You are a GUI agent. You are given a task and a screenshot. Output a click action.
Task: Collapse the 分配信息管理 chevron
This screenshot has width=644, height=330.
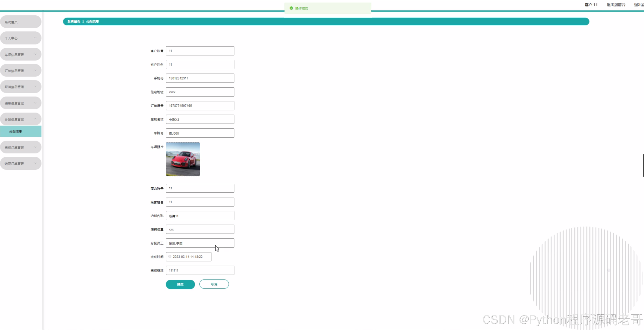(35, 119)
